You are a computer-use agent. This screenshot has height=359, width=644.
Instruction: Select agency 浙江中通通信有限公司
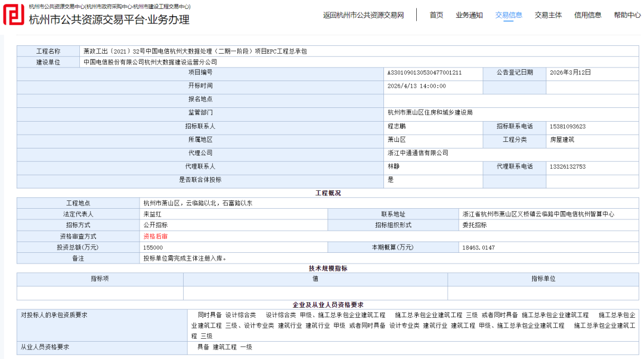click(x=417, y=153)
